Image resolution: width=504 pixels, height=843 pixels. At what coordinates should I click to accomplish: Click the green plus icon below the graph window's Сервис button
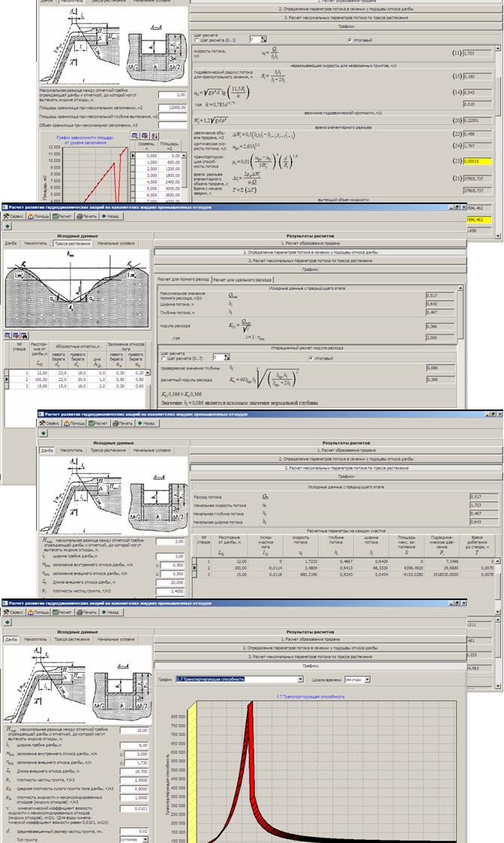[x=7, y=622]
